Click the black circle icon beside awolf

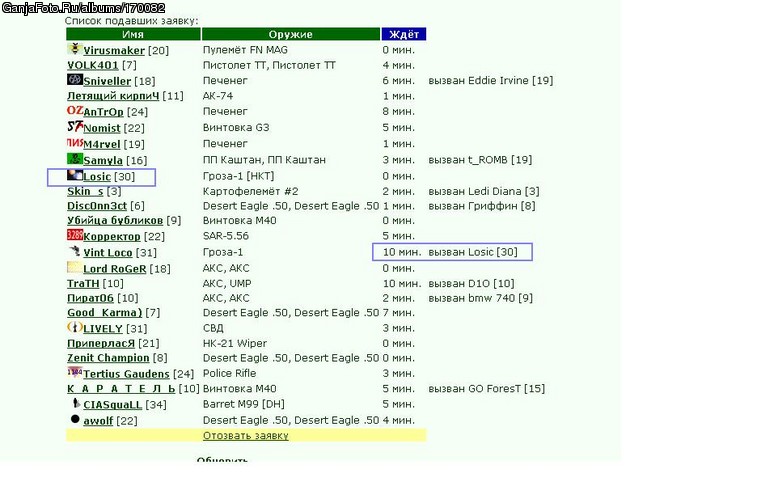click(x=75, y=419)
